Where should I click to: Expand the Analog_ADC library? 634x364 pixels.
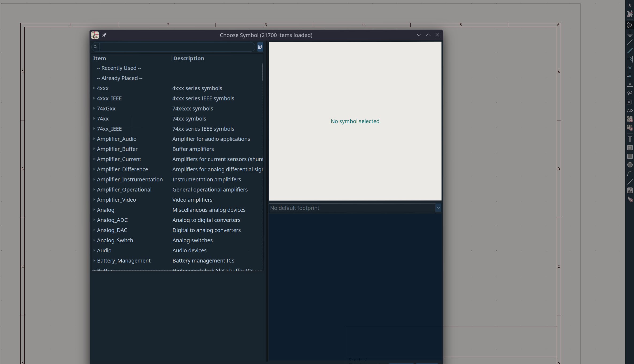pos(94,220)
